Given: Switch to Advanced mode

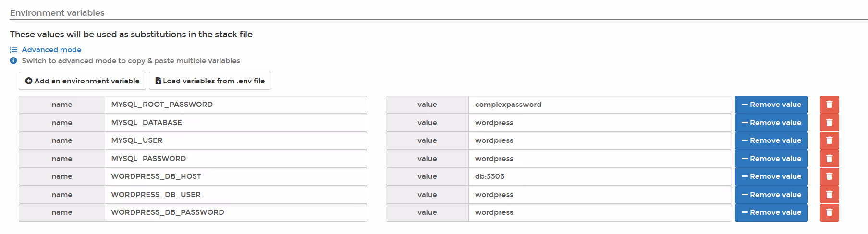Looking at the screenshot, I should 51,50.
